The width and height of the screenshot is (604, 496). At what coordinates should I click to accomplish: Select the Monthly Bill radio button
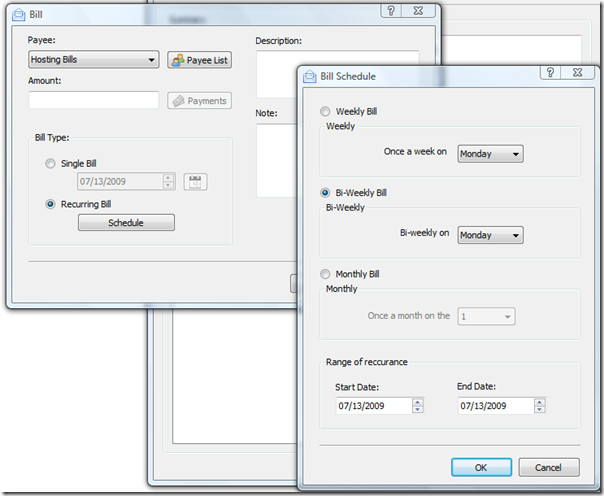[x=325, y=274]
